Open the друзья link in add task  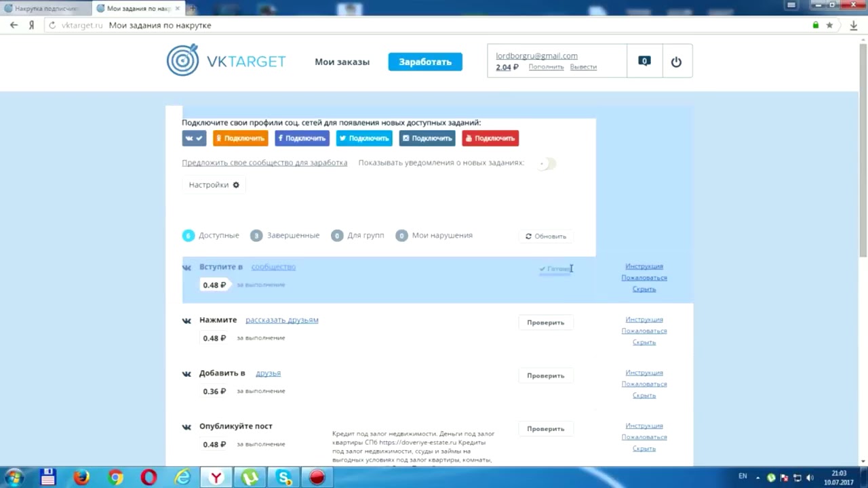(x=268, y=373)
